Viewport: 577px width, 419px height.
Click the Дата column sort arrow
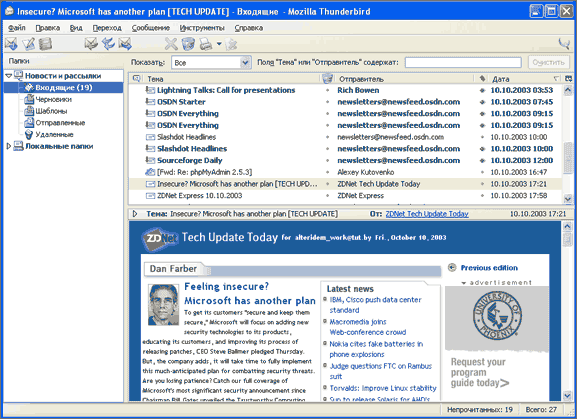556,78
